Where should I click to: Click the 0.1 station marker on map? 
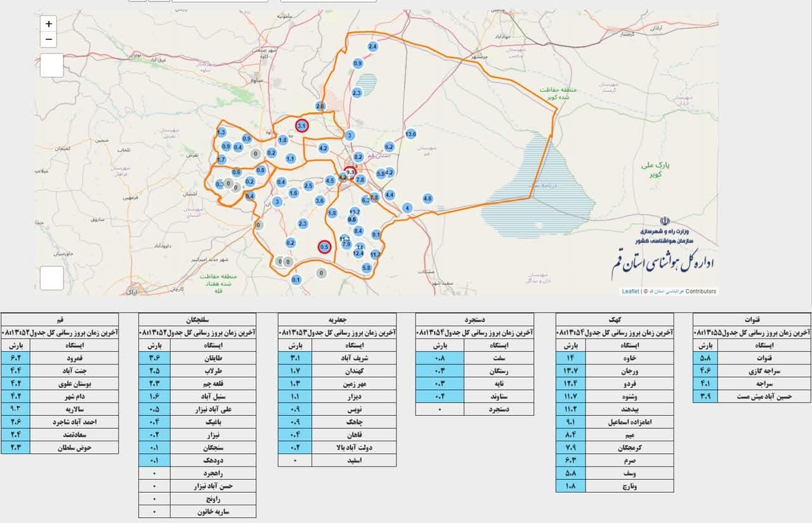pyautogui.click(x=296, y=280)
